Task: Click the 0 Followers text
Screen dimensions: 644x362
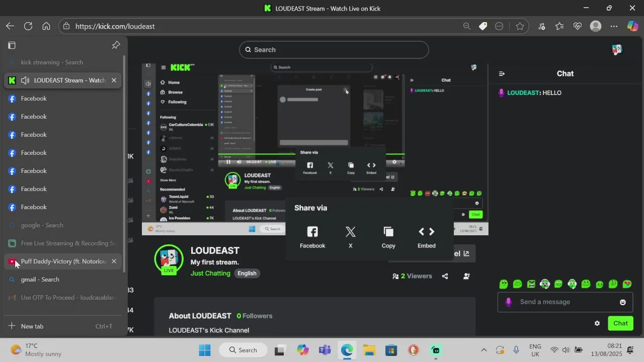Action: coord(255,316)
